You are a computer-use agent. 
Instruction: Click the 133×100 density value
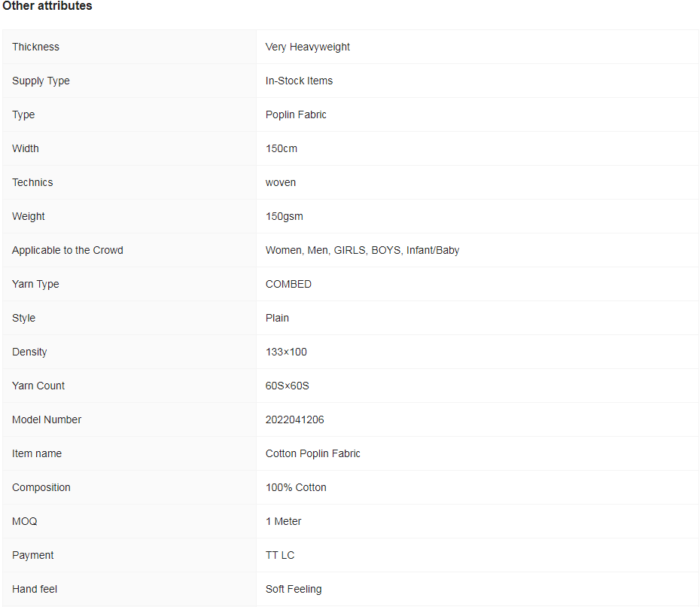286,352
